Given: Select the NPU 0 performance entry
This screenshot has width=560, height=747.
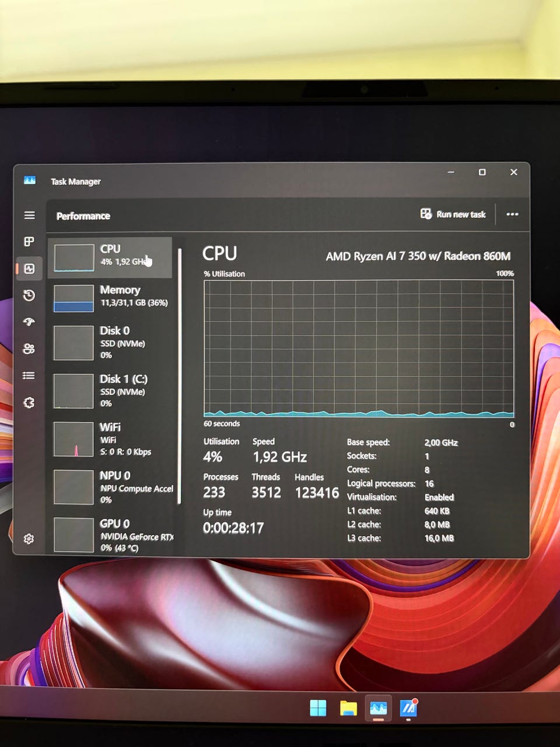Looking at the screenshot, I should [x=111, y=487].
